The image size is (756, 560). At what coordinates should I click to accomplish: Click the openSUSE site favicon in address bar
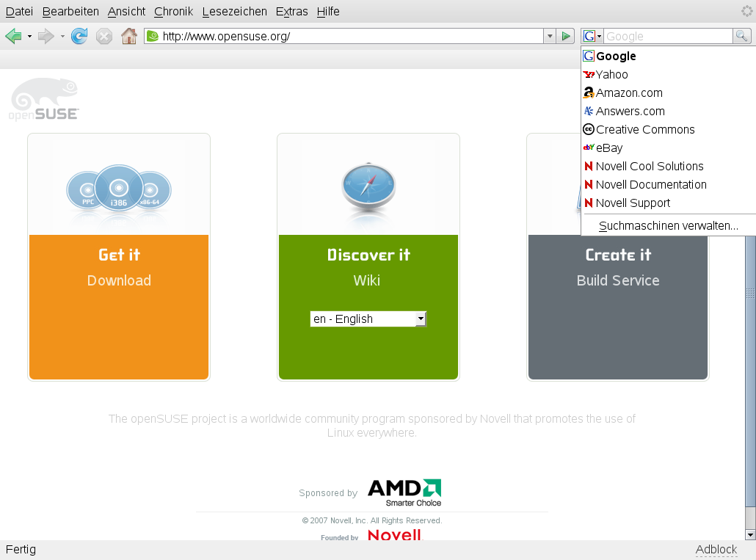tap(153, 36)
